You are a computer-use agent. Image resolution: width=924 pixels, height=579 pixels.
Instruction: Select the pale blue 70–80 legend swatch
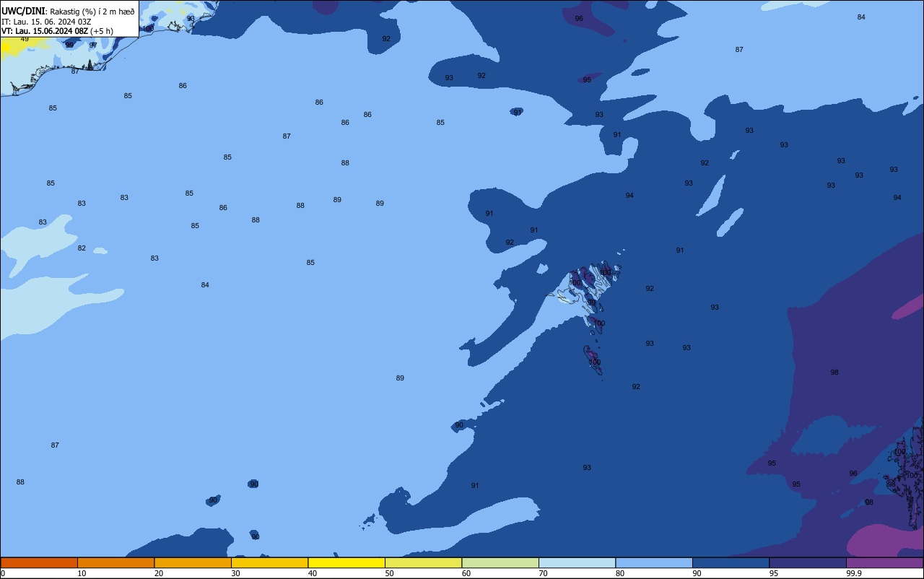(577, 562)
